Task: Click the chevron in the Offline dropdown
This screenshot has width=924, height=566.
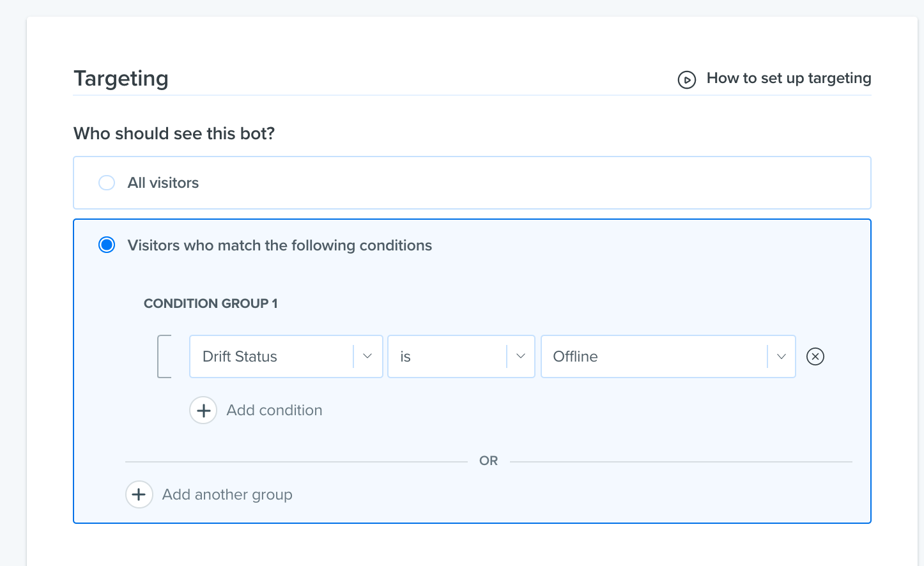Action: (782, 356)
